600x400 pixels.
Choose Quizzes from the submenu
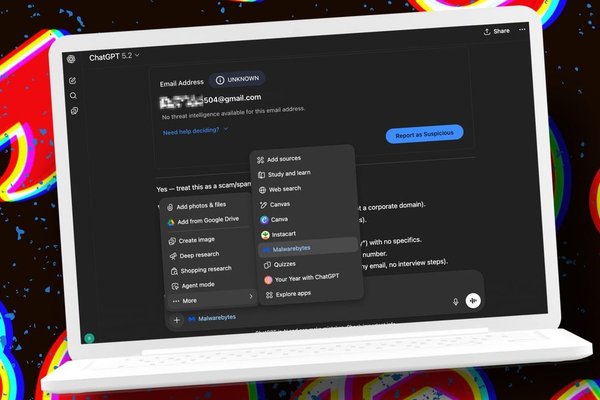pos(285,264)
